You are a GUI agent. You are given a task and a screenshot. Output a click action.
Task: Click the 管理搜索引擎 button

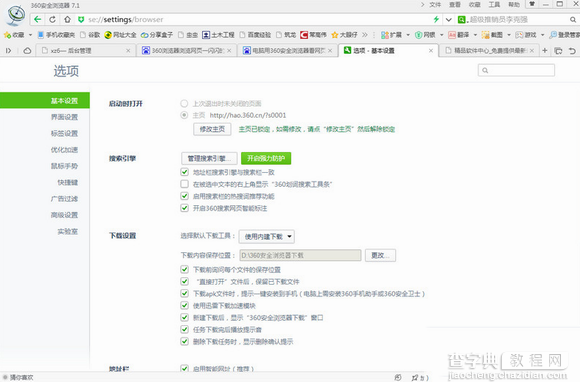tap(209, 158)
